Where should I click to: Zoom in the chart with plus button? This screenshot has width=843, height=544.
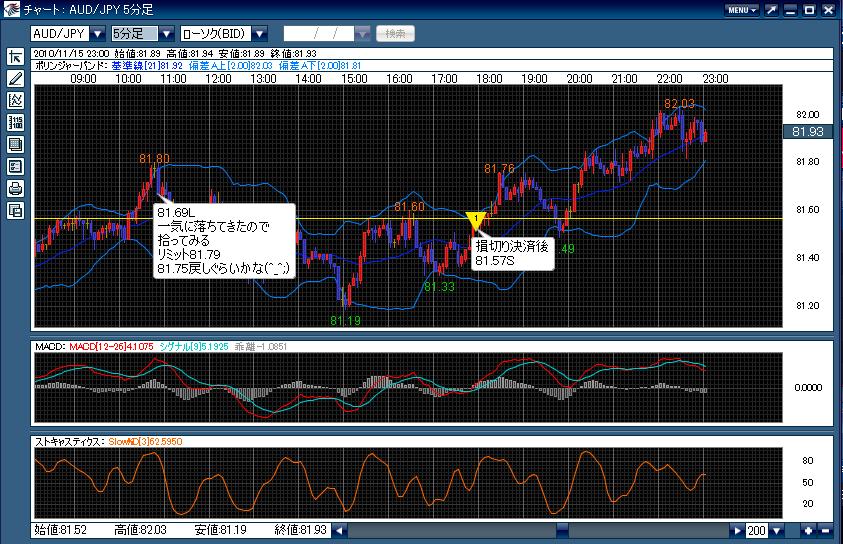pos(808,531)
